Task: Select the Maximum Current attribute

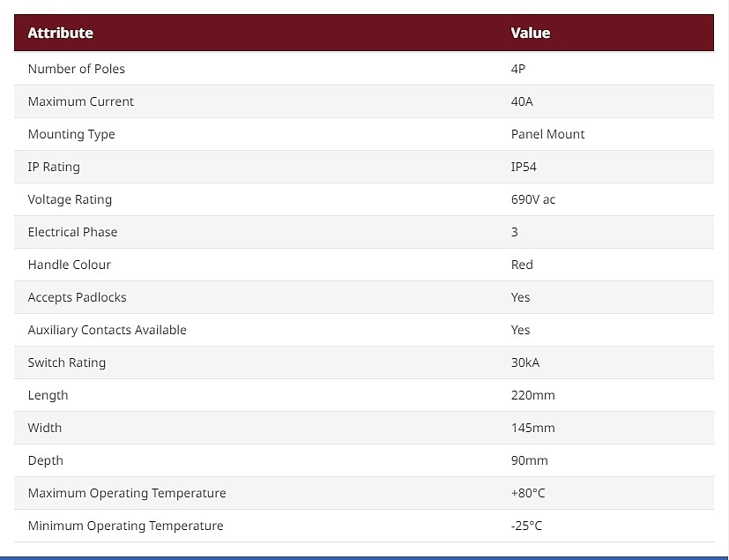Action: (x=81, y=101)
